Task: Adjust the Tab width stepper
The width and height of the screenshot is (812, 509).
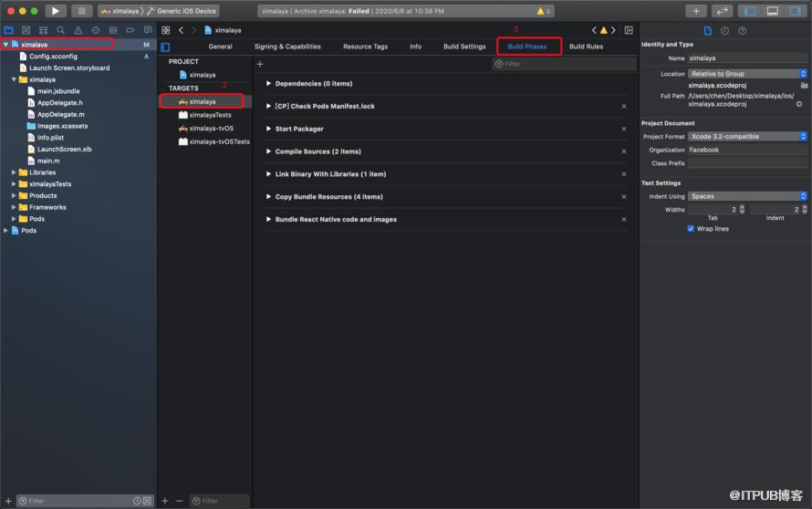Action: [x=742, y=209]
